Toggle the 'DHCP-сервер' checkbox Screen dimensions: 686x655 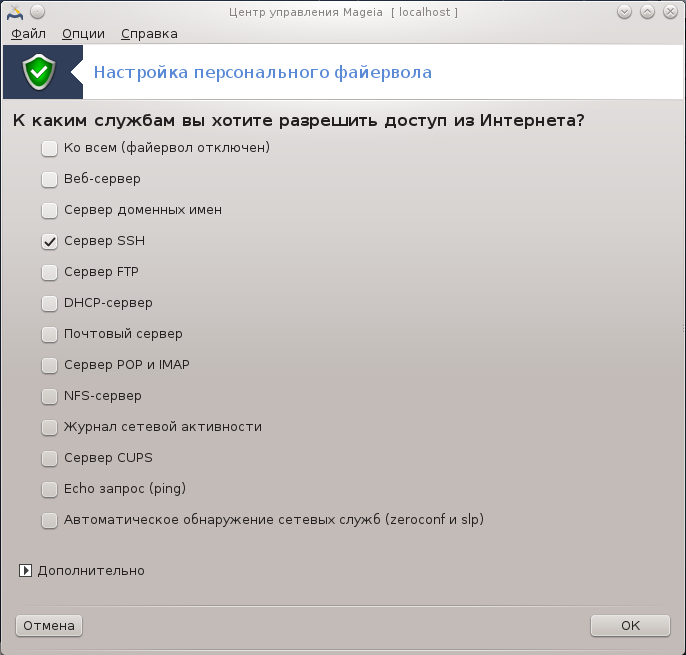pyautogui.click(x=49, y=303)
